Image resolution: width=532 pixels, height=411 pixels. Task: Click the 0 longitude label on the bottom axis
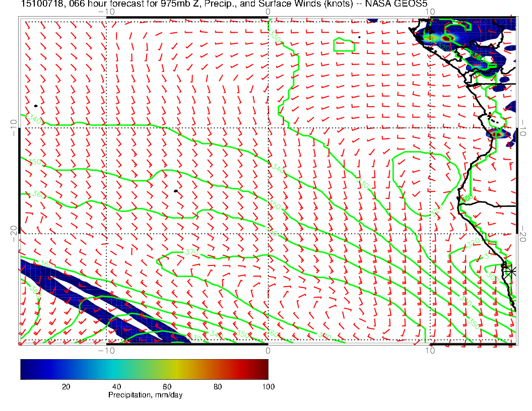268,350
